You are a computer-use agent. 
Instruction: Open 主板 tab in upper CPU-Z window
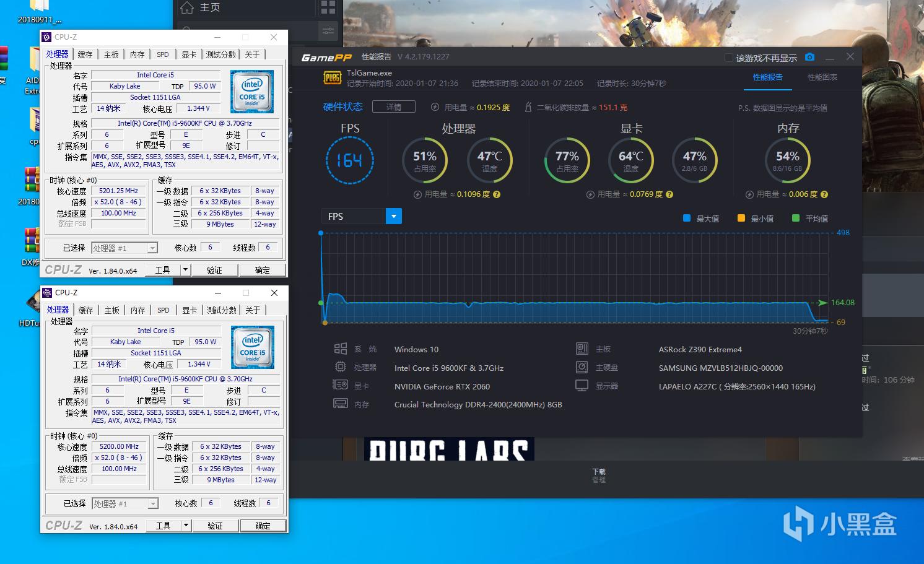(x=111, y=54)
